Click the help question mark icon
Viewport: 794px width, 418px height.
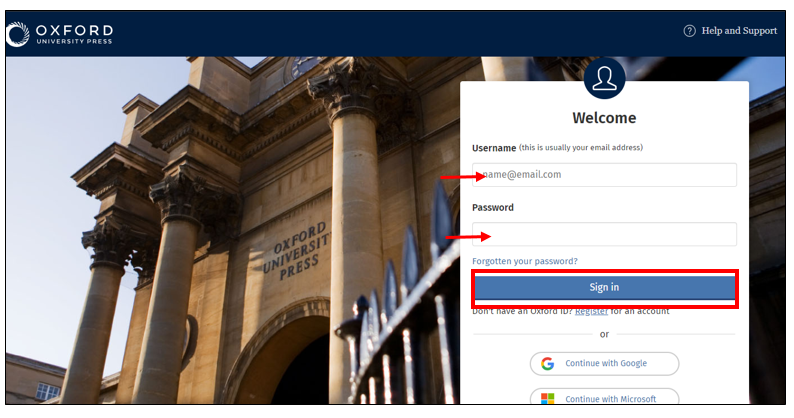tap(689, 31)
